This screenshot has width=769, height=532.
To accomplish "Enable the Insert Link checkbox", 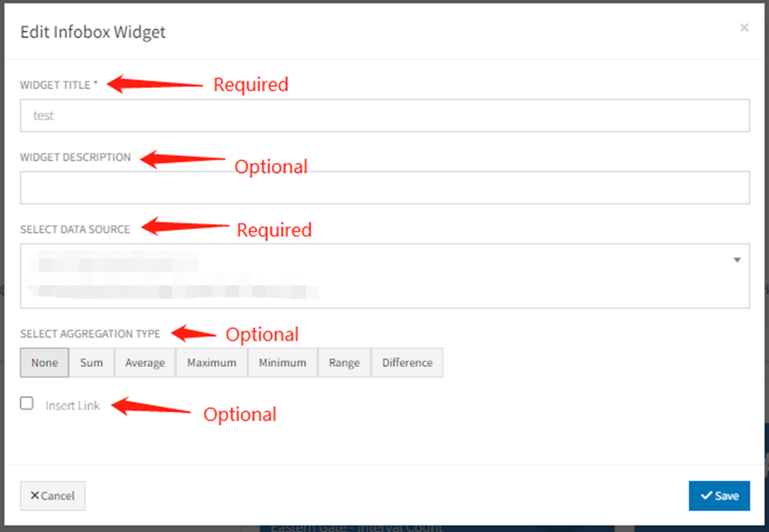I will click(x=27, y=404).
